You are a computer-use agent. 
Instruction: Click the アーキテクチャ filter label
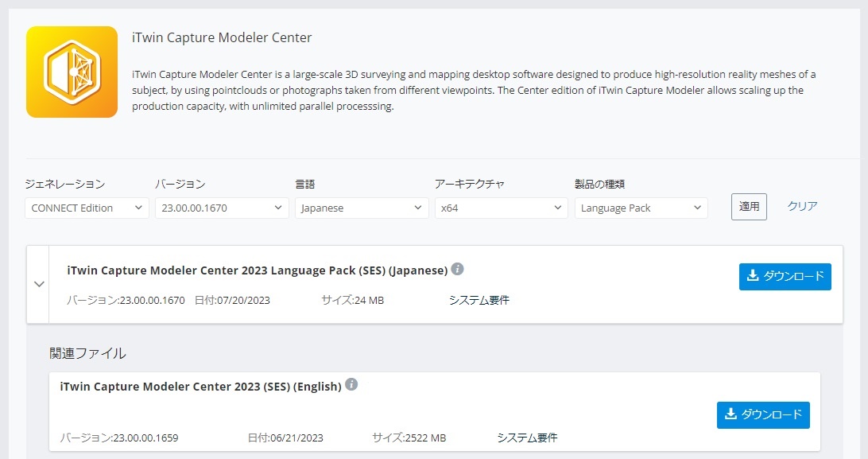coord(470,184)
